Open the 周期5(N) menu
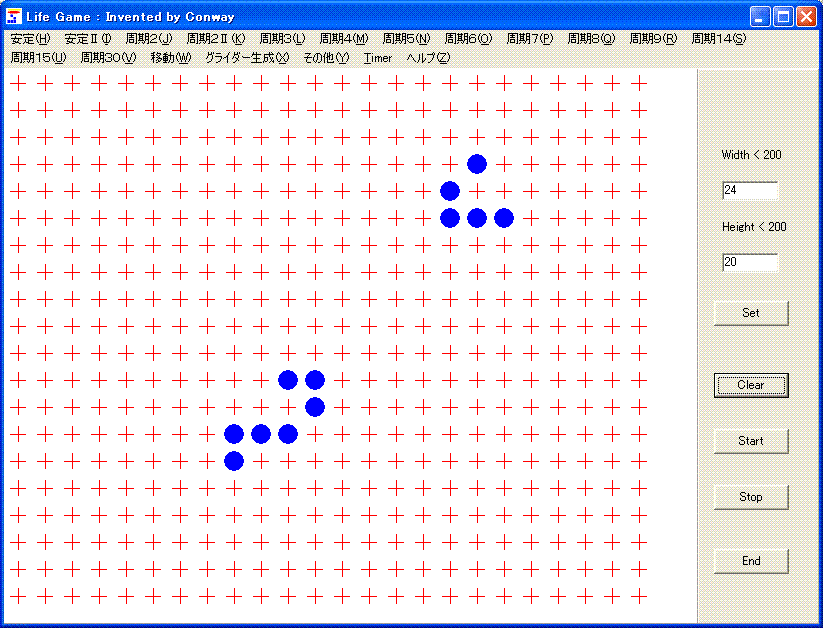Screen dimensions: 823x628 pos(406,38)
